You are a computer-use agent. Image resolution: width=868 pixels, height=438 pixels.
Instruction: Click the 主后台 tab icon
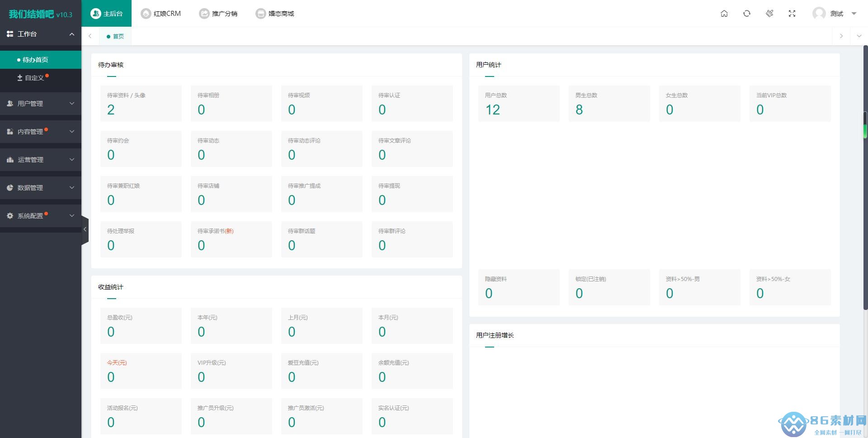[x=95, y=14]
